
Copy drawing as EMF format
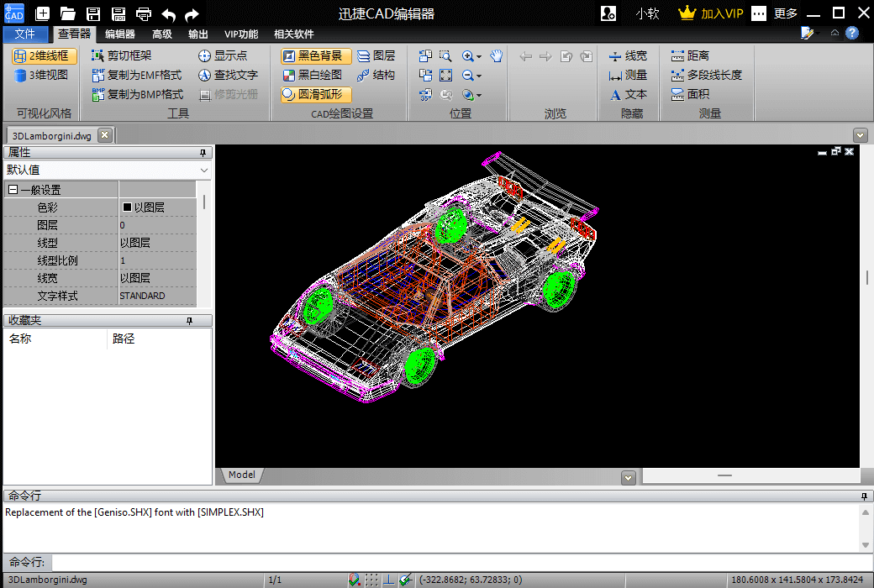pos(136,76)
